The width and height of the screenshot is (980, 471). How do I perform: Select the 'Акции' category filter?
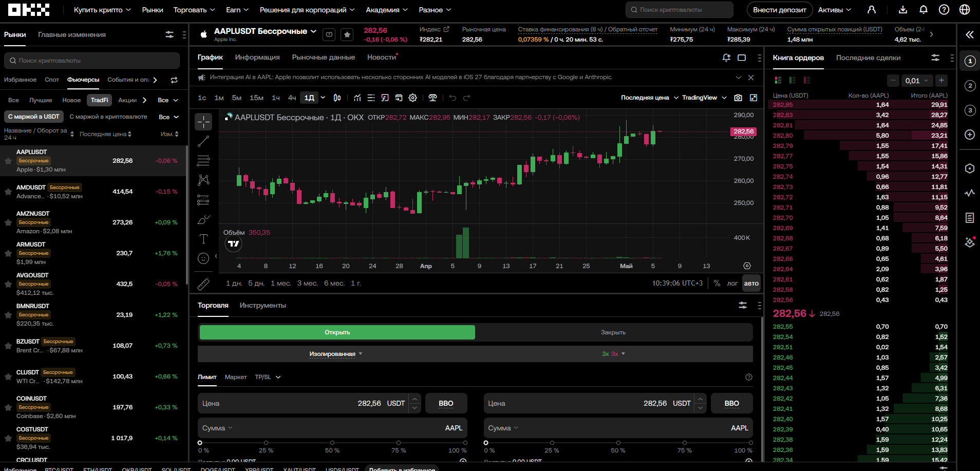pyautogui.click(x=127, y=100)
